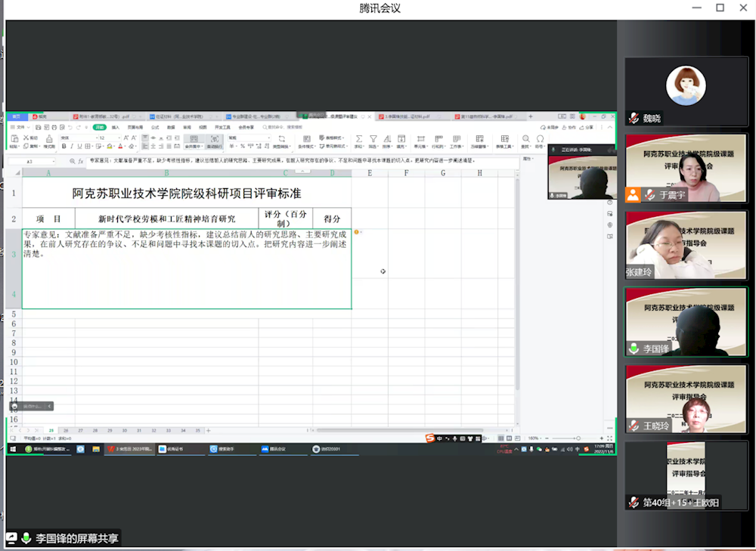Click the red font color swatch
This screenshot has width=756, height=551.
tap(120, 146)
